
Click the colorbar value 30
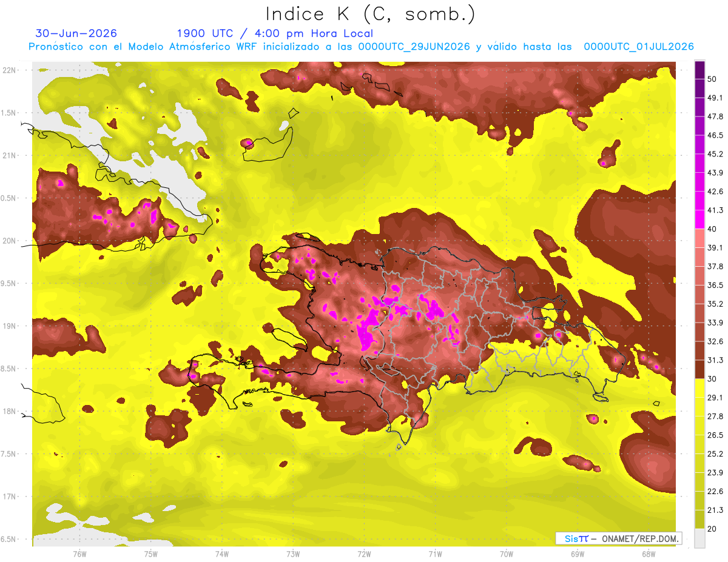713,378
